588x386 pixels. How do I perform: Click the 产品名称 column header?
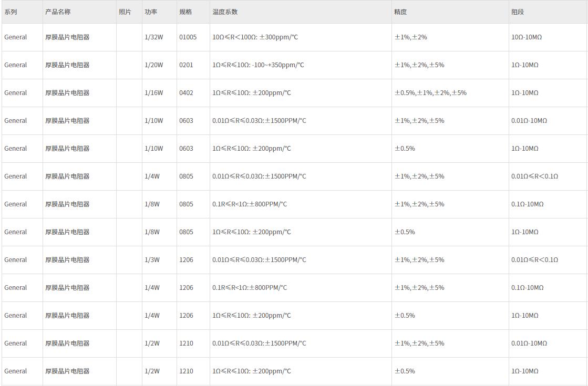[x=58, y=12]
